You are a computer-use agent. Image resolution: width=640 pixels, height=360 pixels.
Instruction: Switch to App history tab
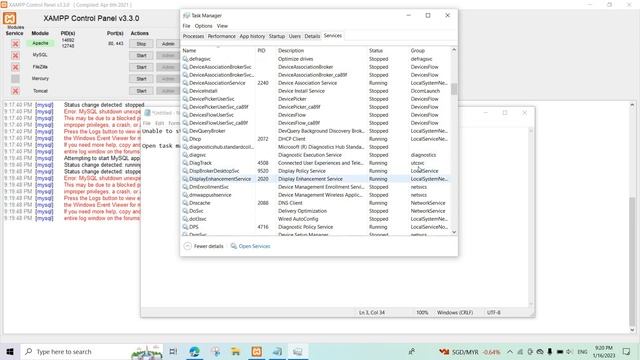[252, 36]
